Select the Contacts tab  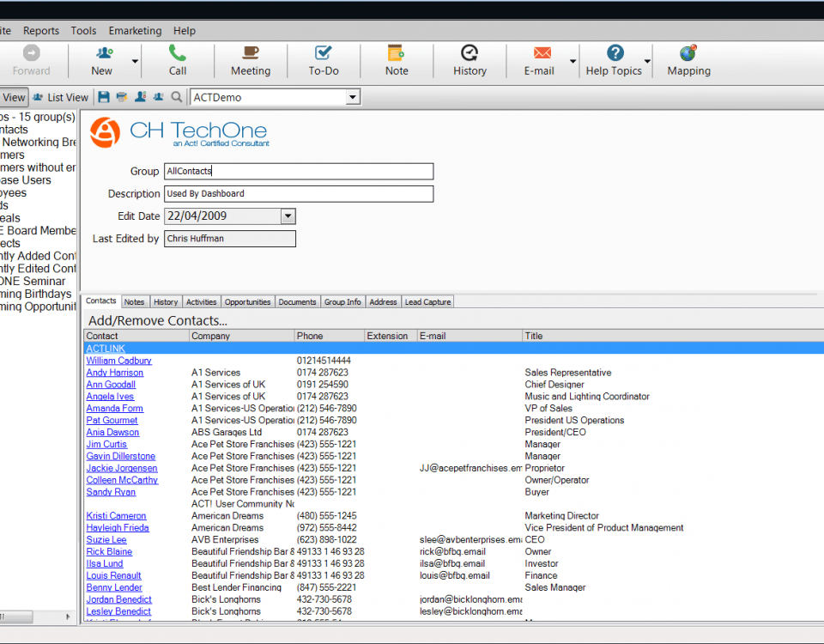(101, 301)
